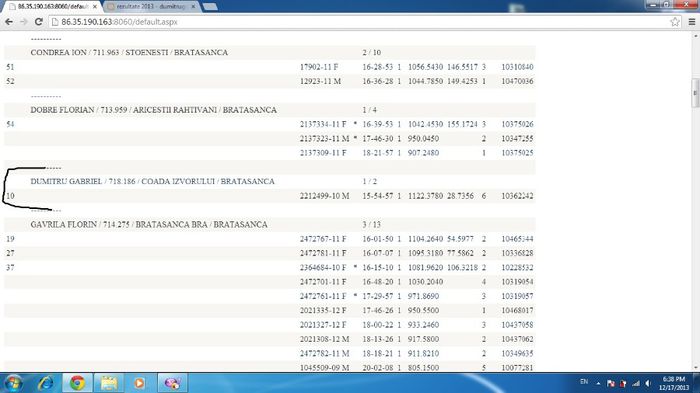This screenshot has height=393, width=700.
Task: Launch Internet Explorer from the taskbar
Action: coord(46,383)
